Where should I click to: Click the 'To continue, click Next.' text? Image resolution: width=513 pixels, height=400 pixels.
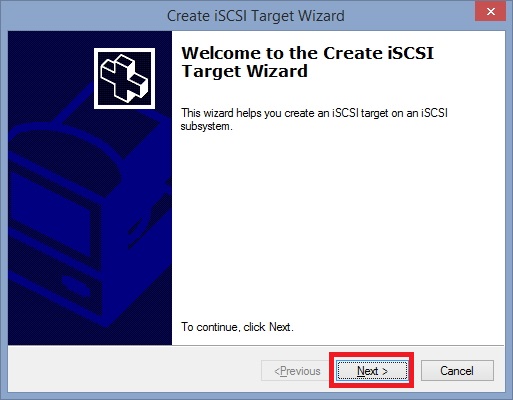pos(237,327)
